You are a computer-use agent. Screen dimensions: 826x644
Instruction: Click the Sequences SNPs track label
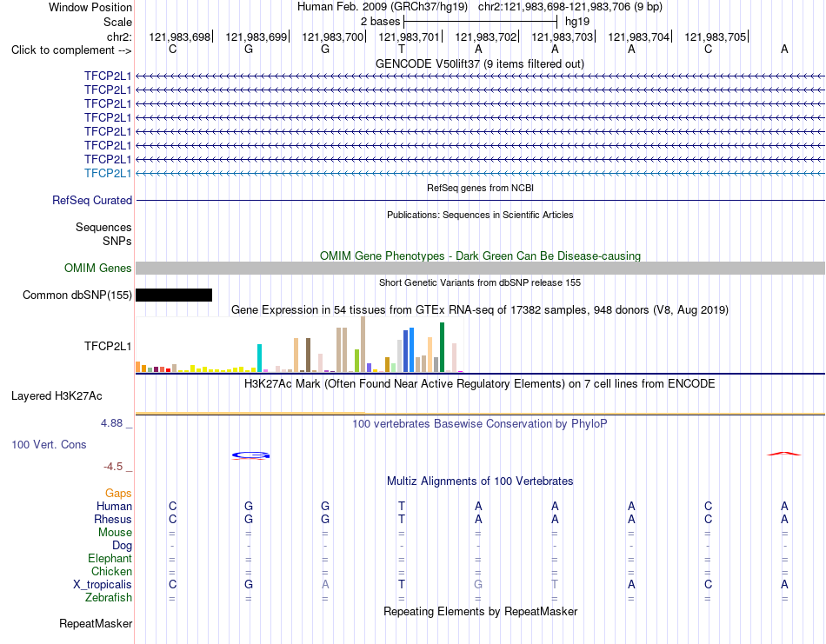[103, 234]
